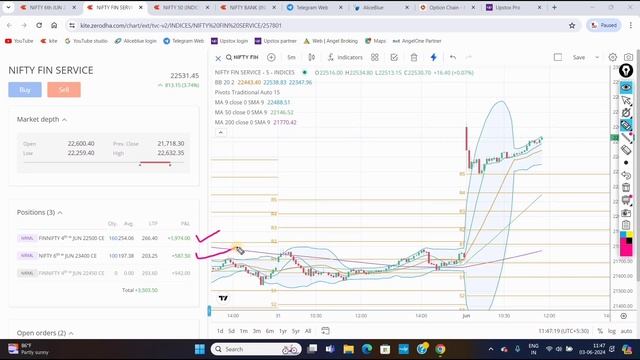This screenshot has height=360, width=640.
Task: Collapse the indicator legend arrow
Action: tap(220, 132)
